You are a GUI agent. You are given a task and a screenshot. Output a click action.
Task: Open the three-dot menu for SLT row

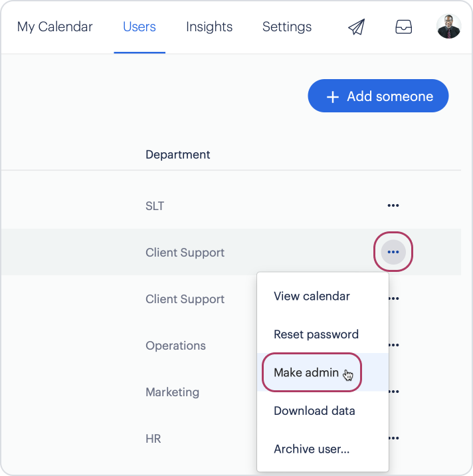pyautogui.click(x=393, y=205)
